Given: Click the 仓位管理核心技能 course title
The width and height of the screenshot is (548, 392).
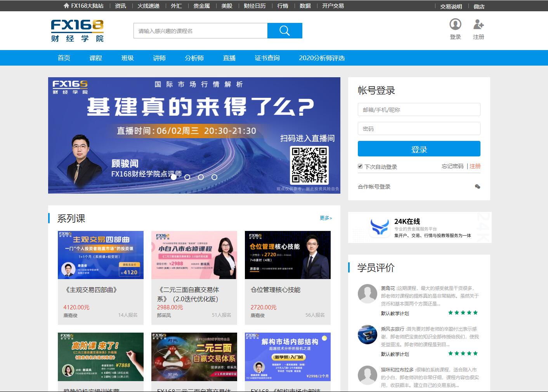Looking at the screenshot, I should click(x=276, y=290).
